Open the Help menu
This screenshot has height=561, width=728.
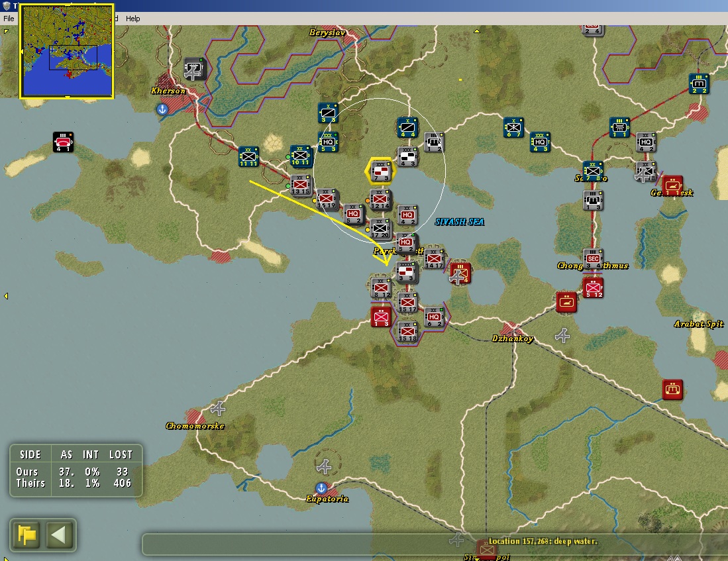(x=132, y=19)
